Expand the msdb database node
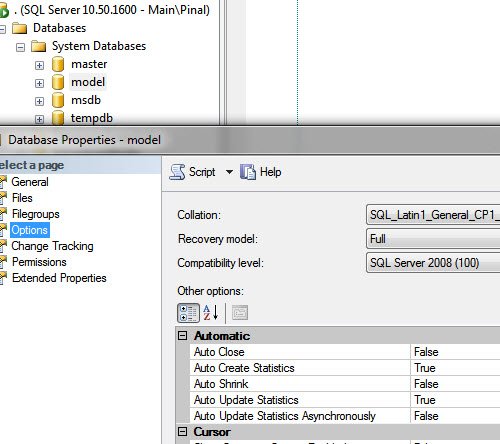Image resolution: width=500 pixels, height=444 pixels. [x=39, y=101]
